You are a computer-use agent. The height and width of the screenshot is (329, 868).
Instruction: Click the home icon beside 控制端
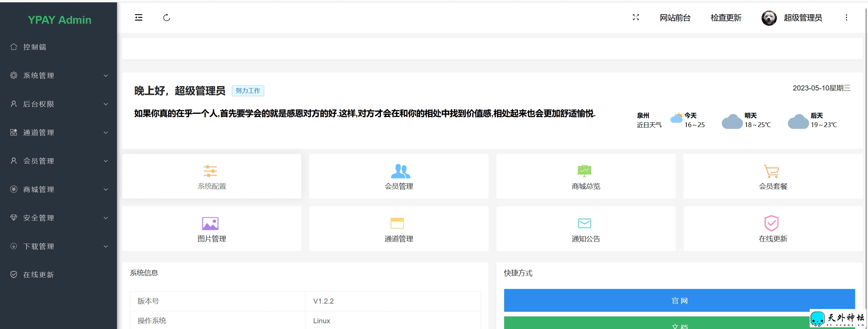14,47
